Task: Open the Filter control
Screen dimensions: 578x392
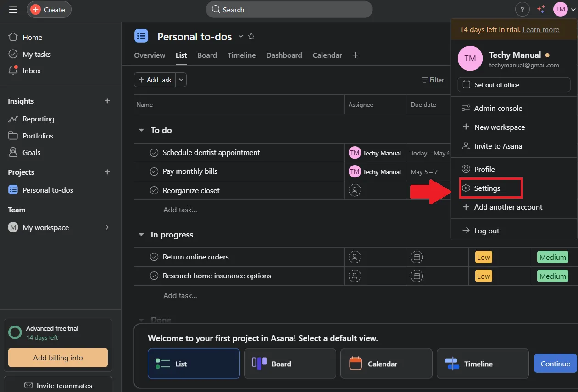Action: coord(433,80)
